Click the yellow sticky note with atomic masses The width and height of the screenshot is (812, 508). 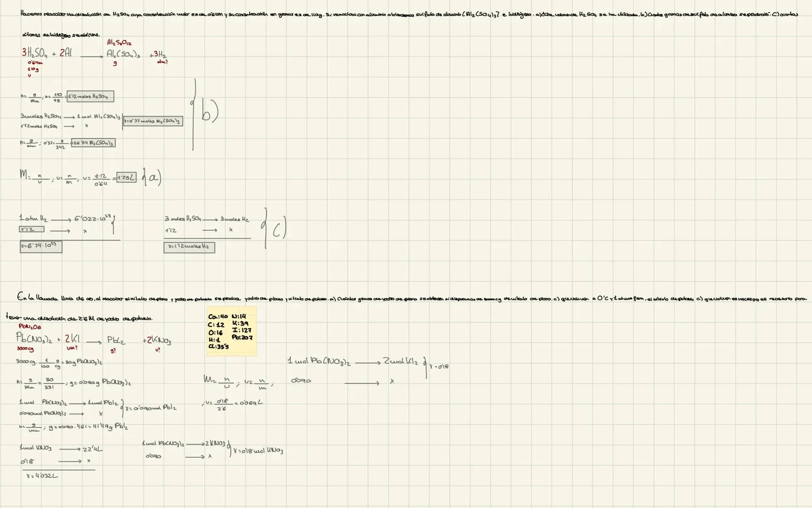232,331
